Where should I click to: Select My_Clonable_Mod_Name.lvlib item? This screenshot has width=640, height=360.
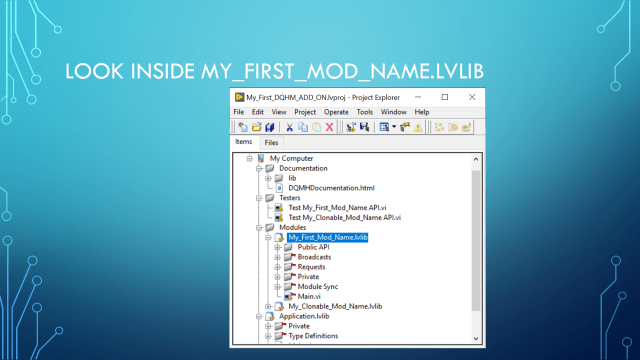tap(335, 306)
